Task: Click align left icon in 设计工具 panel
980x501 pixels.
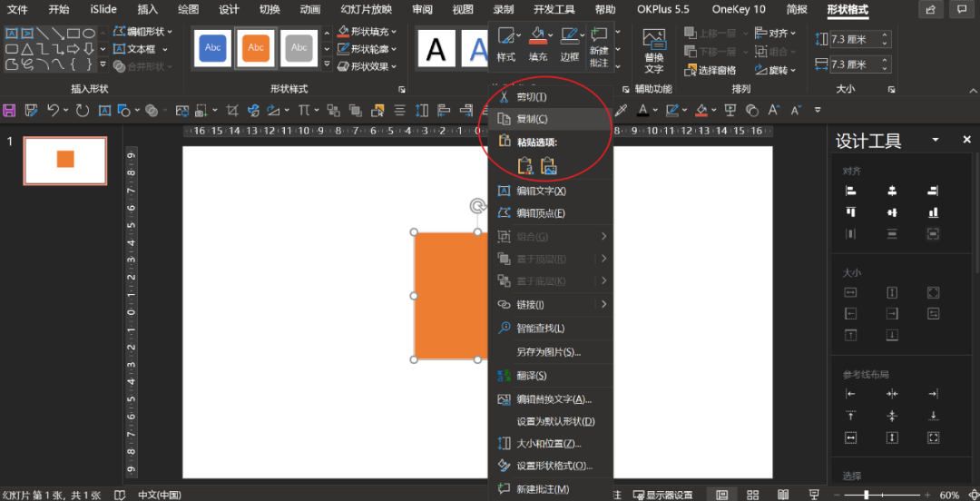Action: pyautogui.click(x=850, y=191)
